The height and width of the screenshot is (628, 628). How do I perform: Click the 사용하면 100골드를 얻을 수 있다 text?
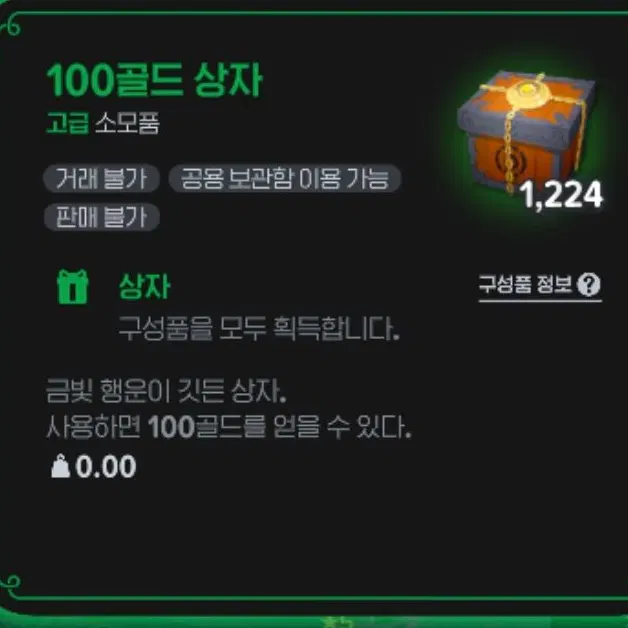[x=229, y=427]
